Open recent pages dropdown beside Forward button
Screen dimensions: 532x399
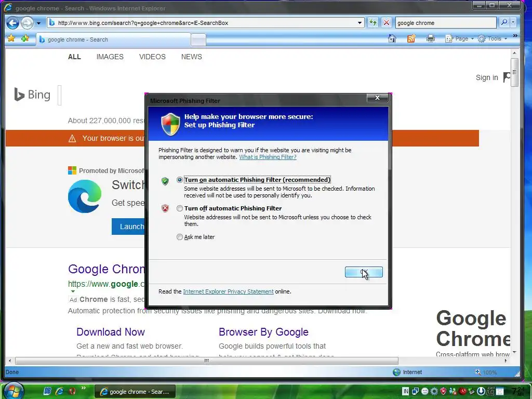(x=38, y=23)
